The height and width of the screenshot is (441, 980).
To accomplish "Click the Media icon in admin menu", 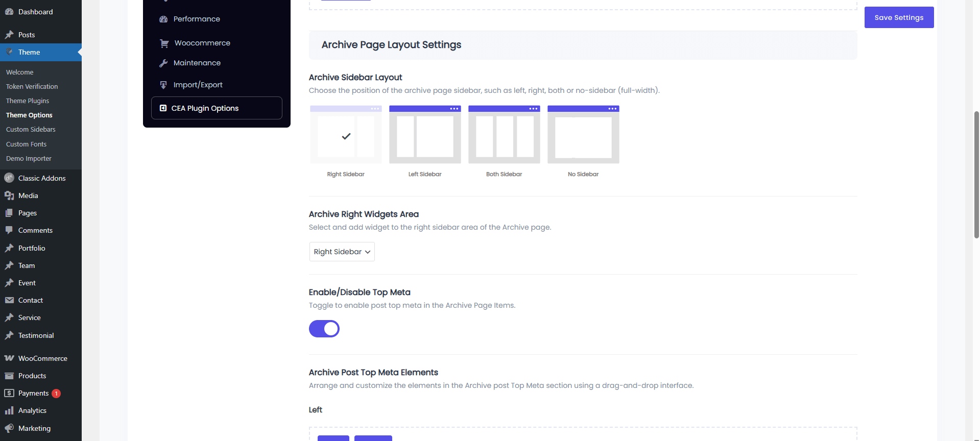I will (9, 195).
